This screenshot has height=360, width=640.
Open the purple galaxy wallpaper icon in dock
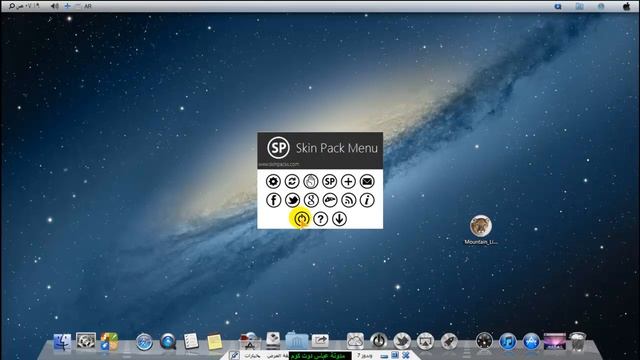click(x=554, y=341)
